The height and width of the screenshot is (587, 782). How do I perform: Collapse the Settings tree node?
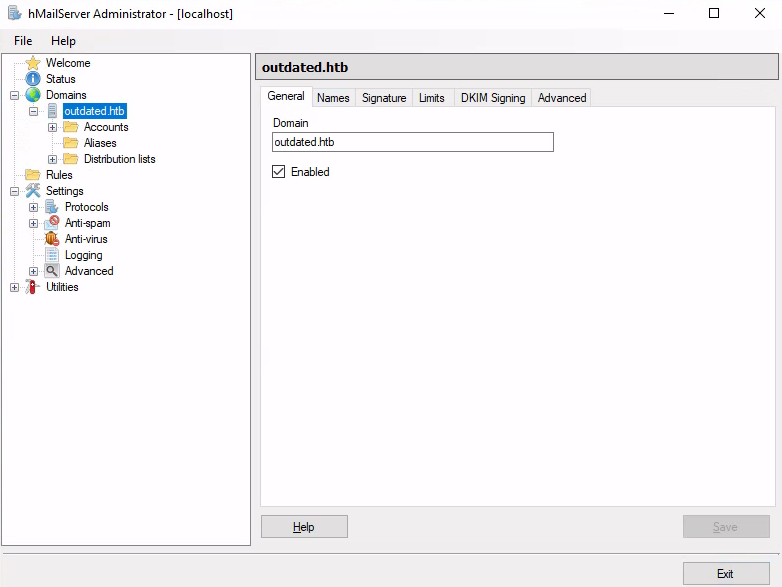[14, 191]
